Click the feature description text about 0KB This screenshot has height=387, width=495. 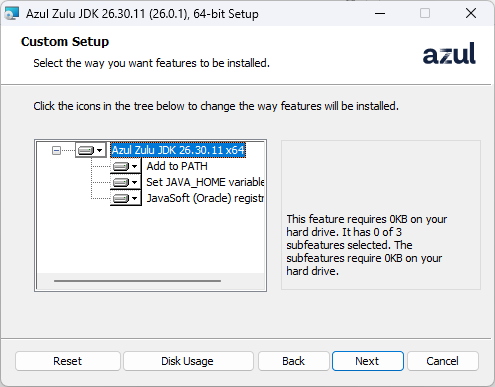coord(367,245)
